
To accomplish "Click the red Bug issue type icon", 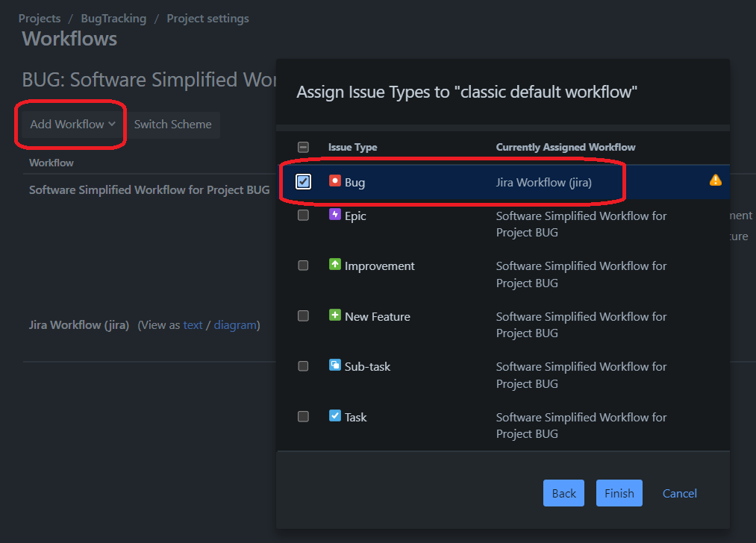I will point(335,181).
